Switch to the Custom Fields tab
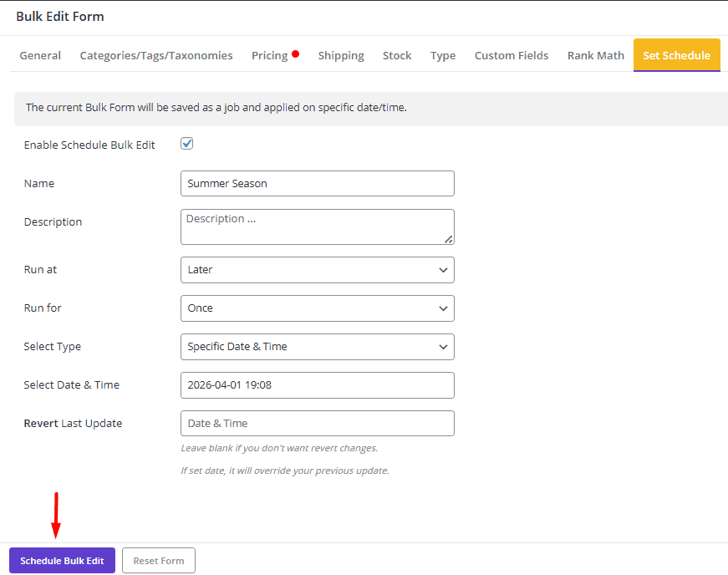The width and height of the screenshot is (728, 575). tap(511, 55)
